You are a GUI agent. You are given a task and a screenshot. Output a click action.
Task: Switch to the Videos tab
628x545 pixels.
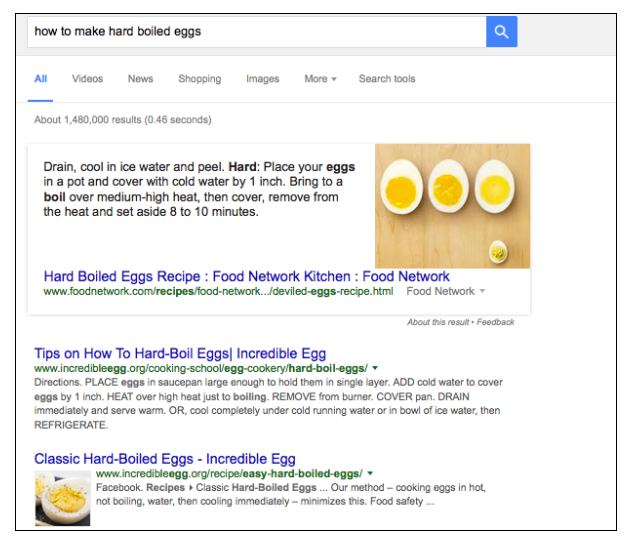(x=87, y=79)
